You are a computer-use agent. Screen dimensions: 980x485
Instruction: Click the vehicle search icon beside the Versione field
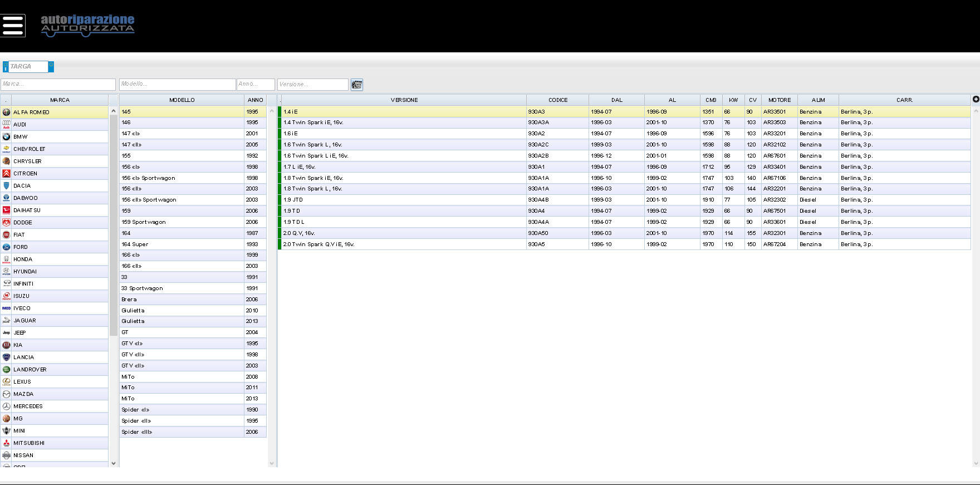(x=357, y=85)
